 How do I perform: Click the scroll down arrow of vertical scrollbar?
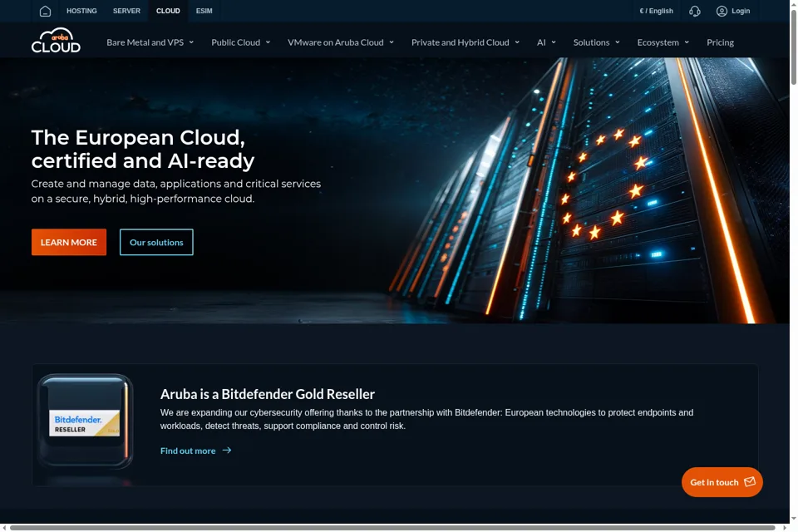tap(793, 519)
